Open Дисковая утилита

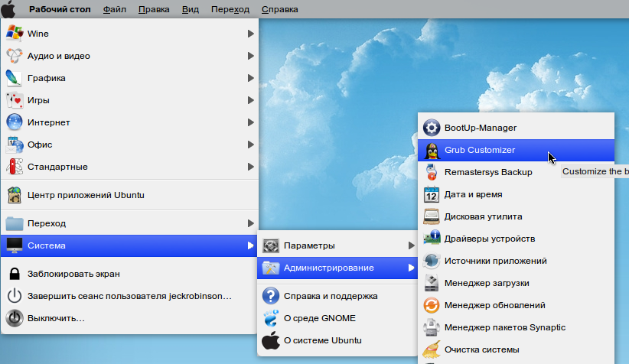point(516,216)
